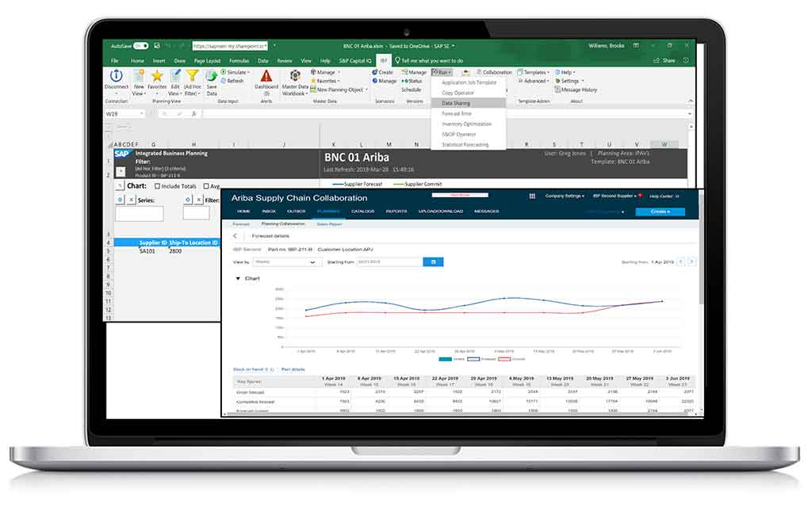Viewport: 812px width, 515px height.
Task: Open the IBP Help dropdown in the About group
Action: pos(565,72)
